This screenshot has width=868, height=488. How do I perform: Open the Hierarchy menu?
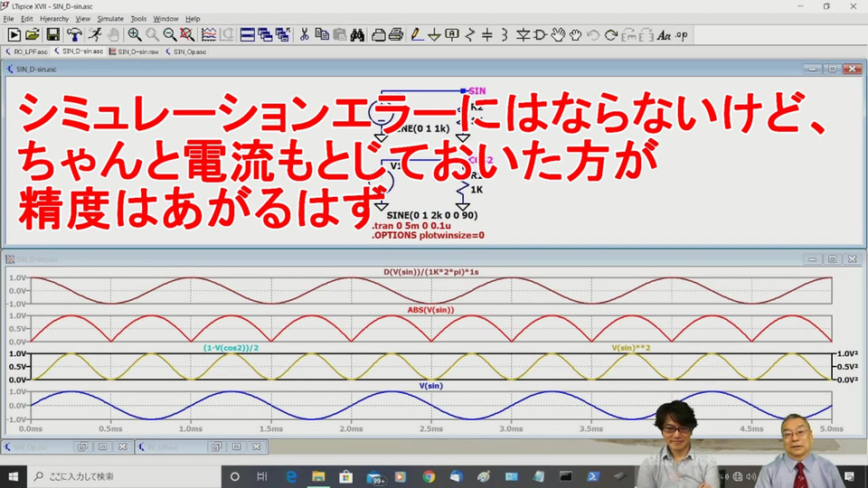(x=54, y=19)
